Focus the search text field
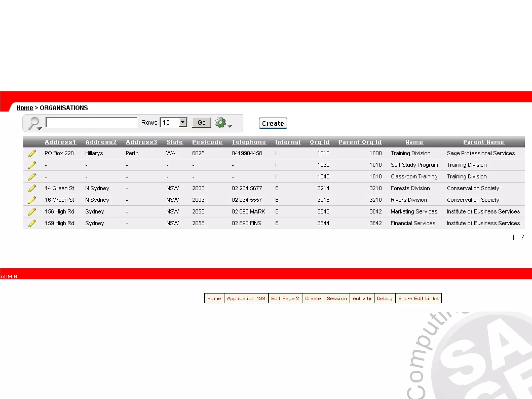This screenshot has width=532, height=399. click(91, 122)
